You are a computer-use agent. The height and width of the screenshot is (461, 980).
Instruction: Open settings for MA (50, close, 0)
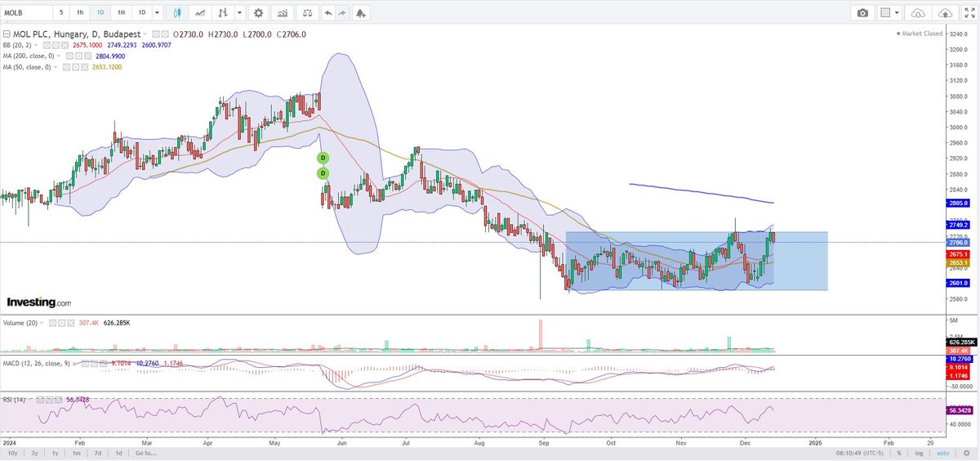75,67
